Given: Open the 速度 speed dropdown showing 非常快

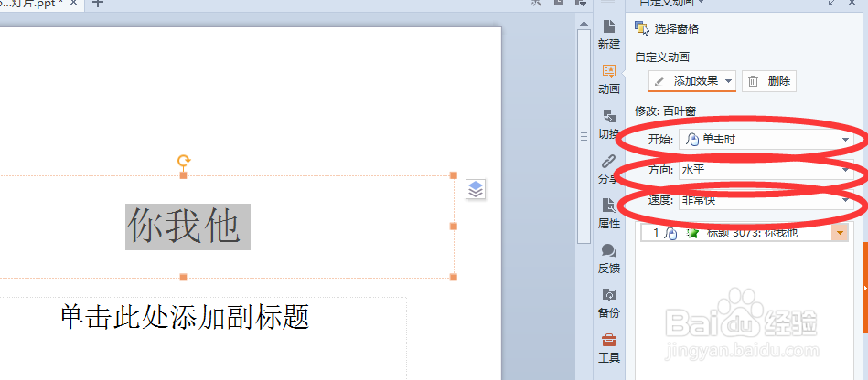Looking at the screenshot, I should (766, 200).
